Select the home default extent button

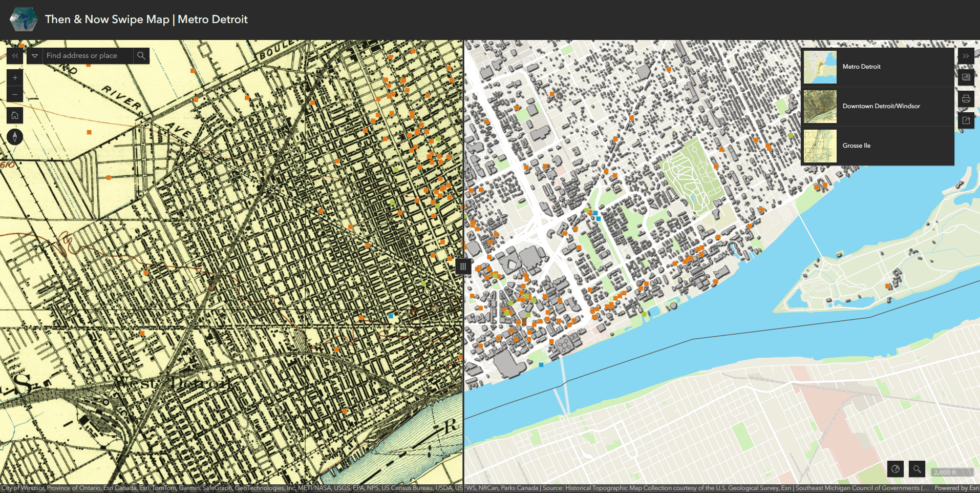tap(15, 115)
